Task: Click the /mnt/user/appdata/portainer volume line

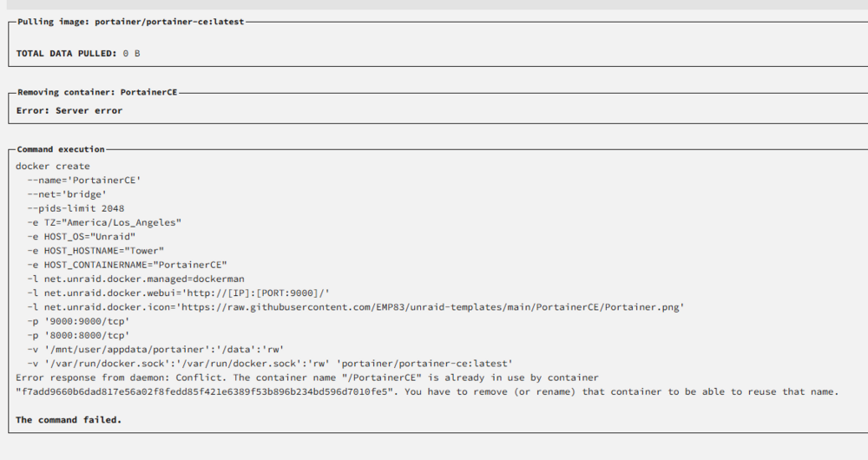Action: pyautogui.click(x=155, y=349)
